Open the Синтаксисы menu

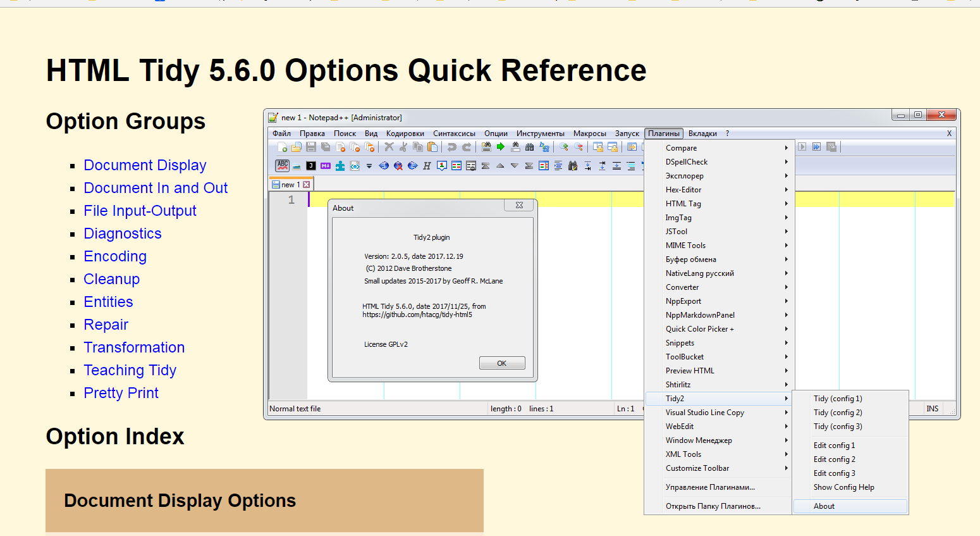coord(454,134)
